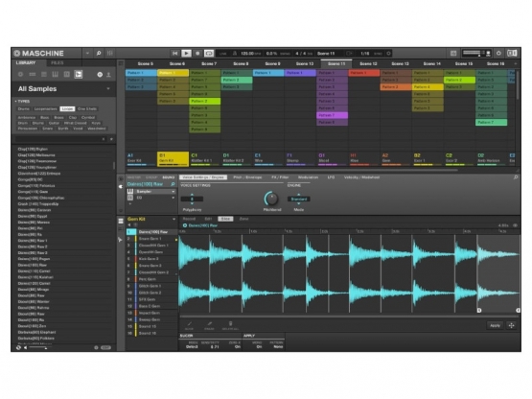Toggle the factory content icon in browser
This screenshot has width=532, height=399.
coord(100,75)
